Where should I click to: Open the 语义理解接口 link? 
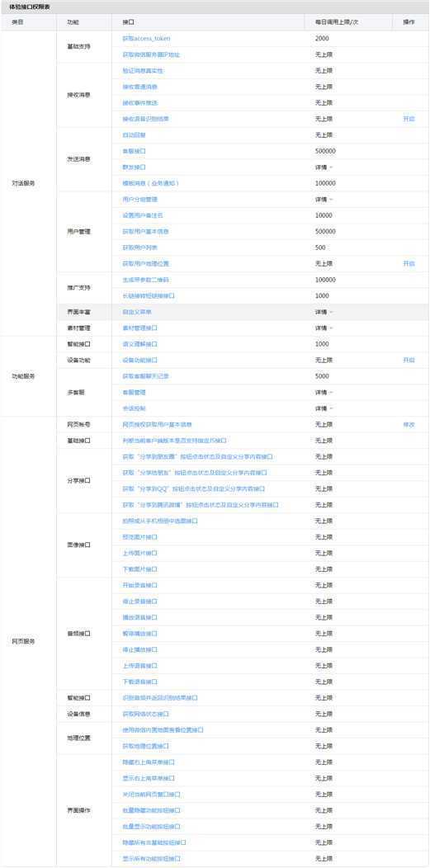coord(139,344)
